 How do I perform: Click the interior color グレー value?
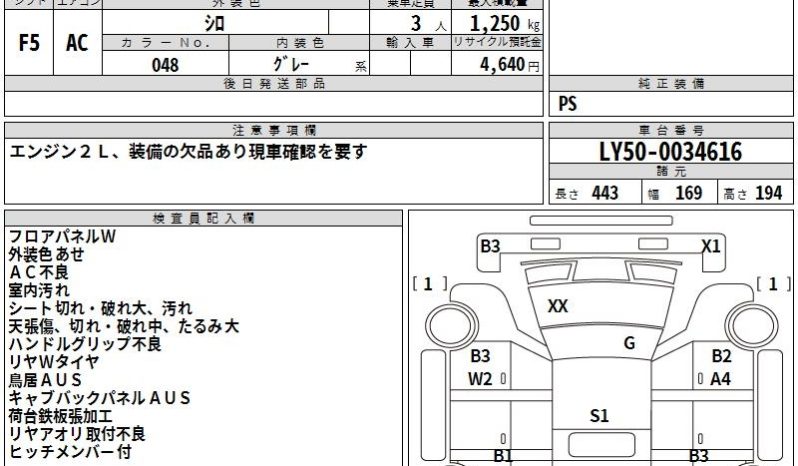point(291,64)
